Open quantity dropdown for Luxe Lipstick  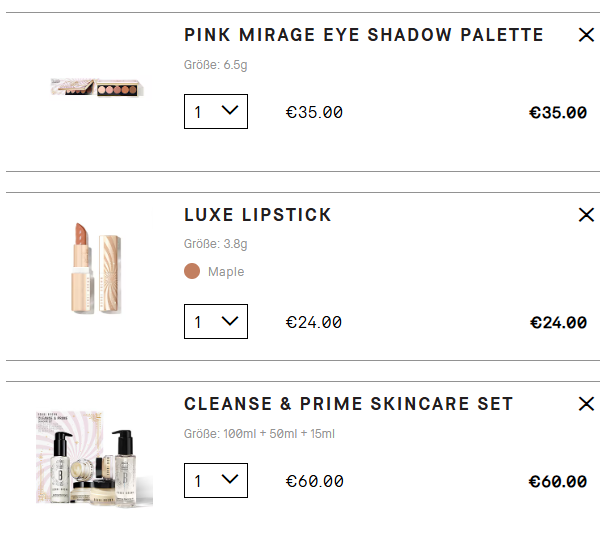coord(216,322)
